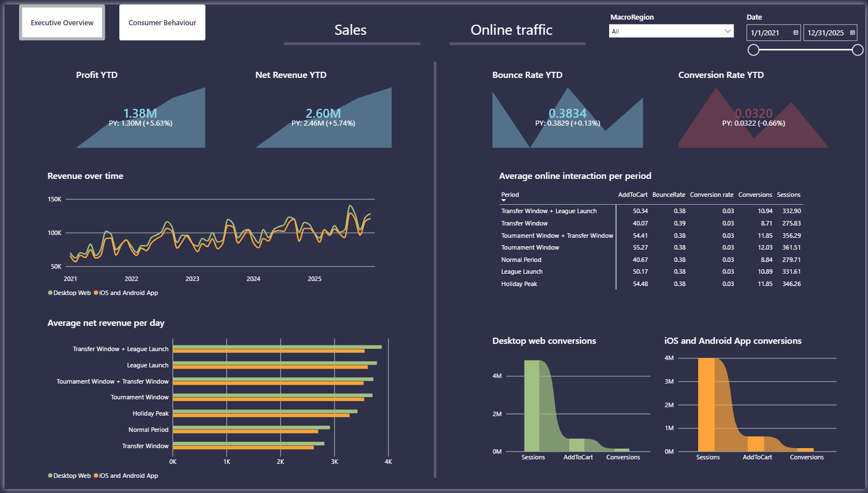Select the Online traffic section header
The image size is (868, 493).
coord(512,30)
